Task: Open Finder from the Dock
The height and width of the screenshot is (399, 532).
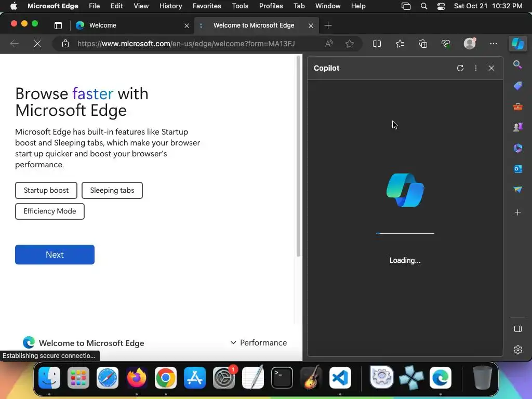Action: (x=49, y=377)
